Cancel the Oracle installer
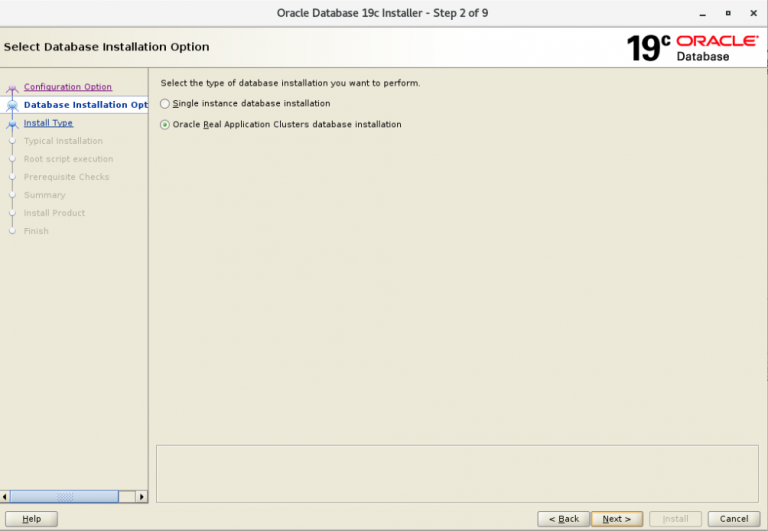768x531 pixels. click(x=733, y=519)
